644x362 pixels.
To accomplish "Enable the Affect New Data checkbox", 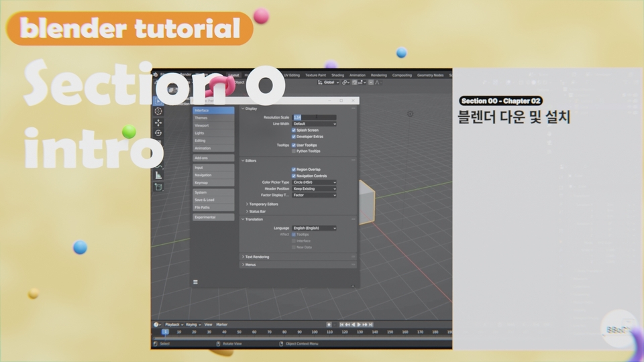I will pyautogui.click(x=294, y=247).
